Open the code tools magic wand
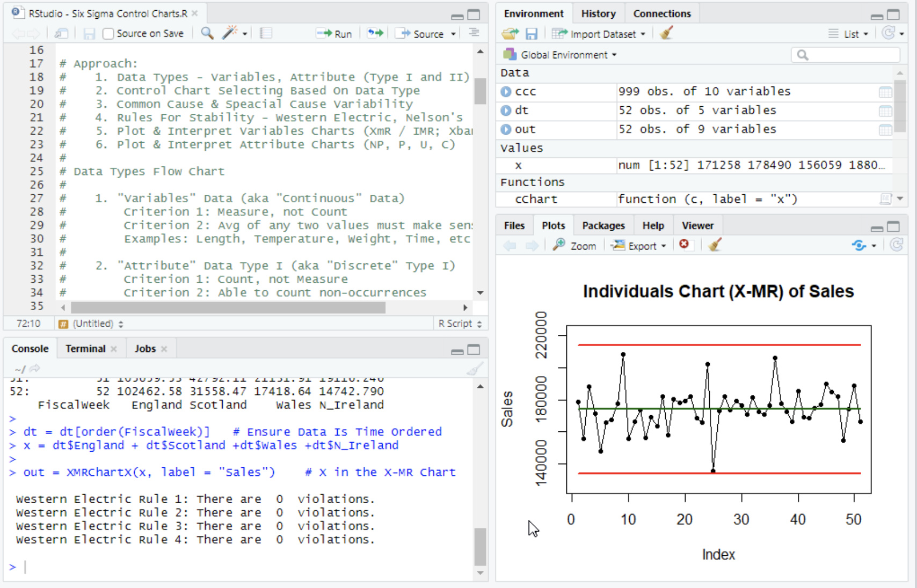 230,33
